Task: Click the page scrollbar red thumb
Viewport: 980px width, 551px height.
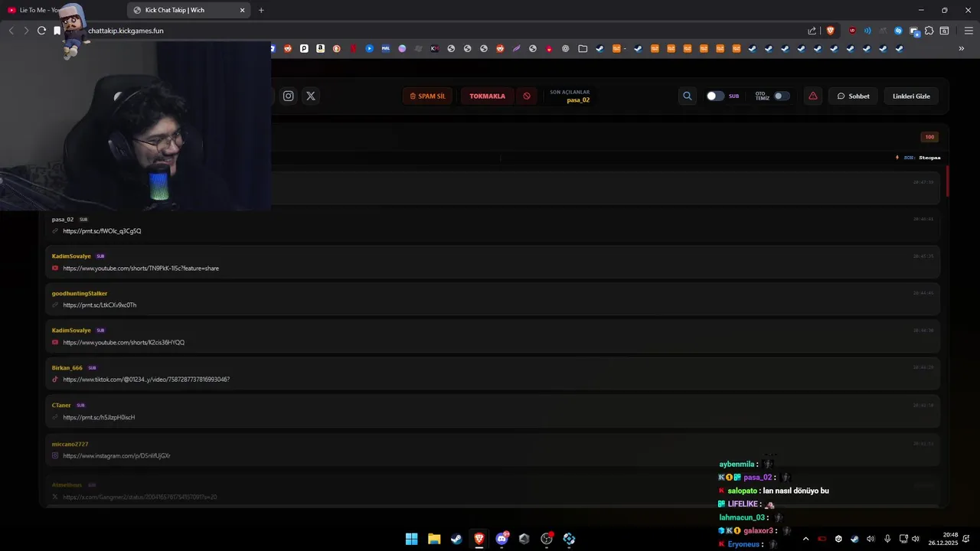Action: click(x=948, y=181)
